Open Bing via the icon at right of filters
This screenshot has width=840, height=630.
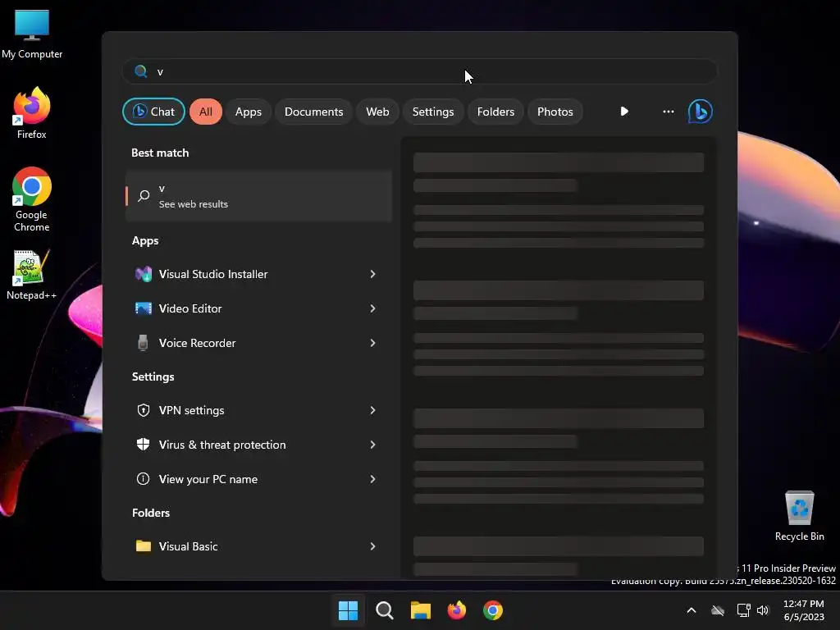click(701, 112)
